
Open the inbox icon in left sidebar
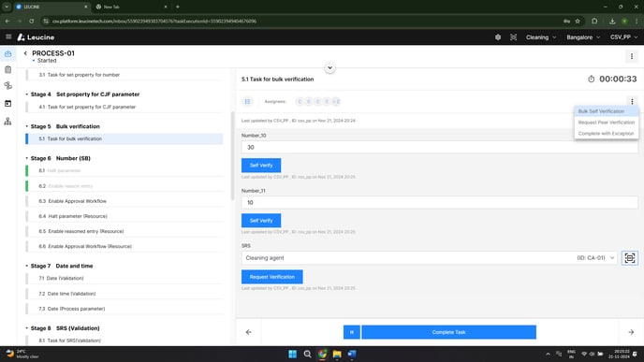tap(7, 53)
